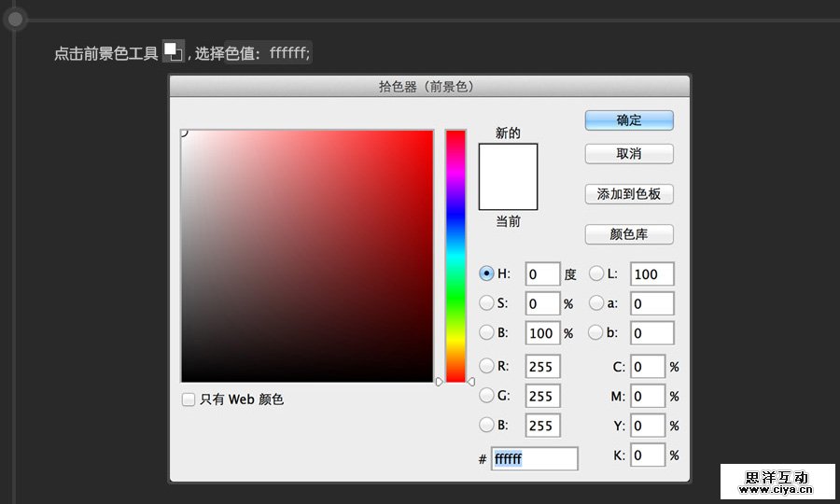Screen dimensions: 840x504
Task: Click the S percent value field
Action: coord(542,303)
